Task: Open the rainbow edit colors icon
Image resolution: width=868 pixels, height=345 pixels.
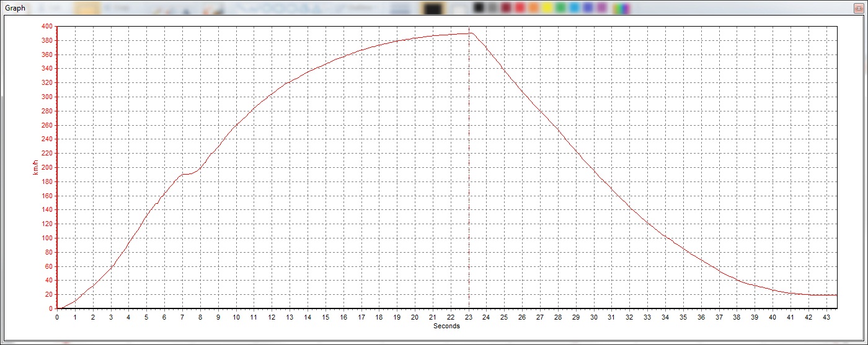Action: tap(621, 8)
